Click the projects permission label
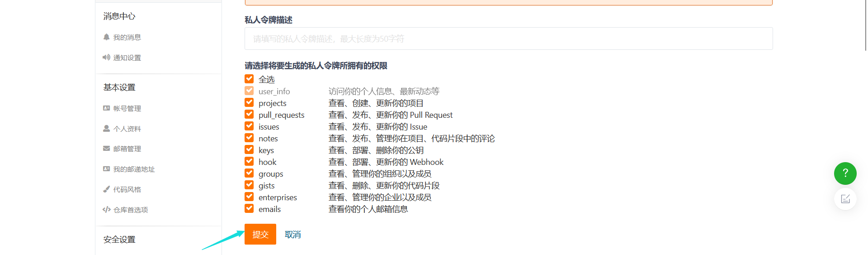 pyautogui.click(x=273, y=103)
